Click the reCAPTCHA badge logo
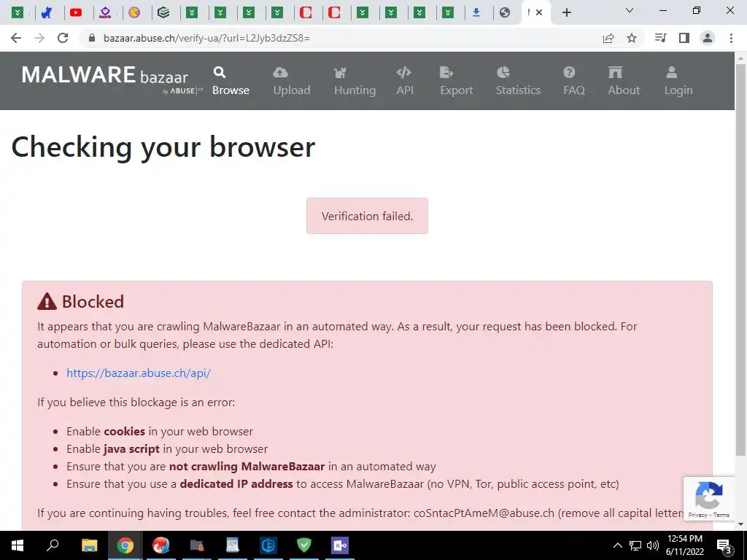 point(709,495)
